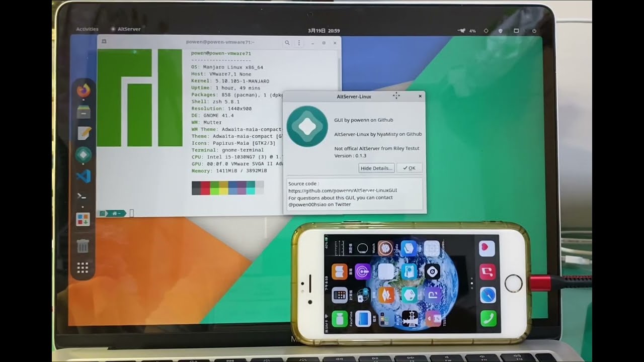This screenshot has width=644, height=362.
Task: Tap the red Music icon on the iPhone
Action: point(488,272)
